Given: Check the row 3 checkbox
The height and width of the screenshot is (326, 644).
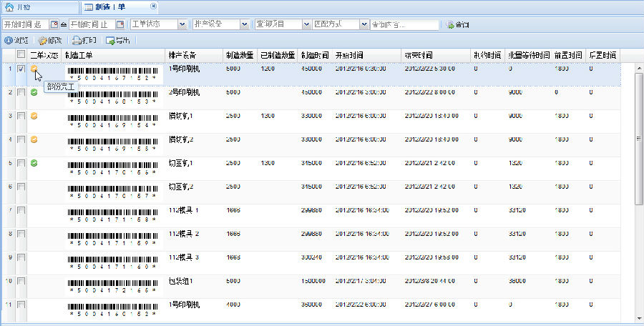Looking at the screenshot, I should coord(21,117).
